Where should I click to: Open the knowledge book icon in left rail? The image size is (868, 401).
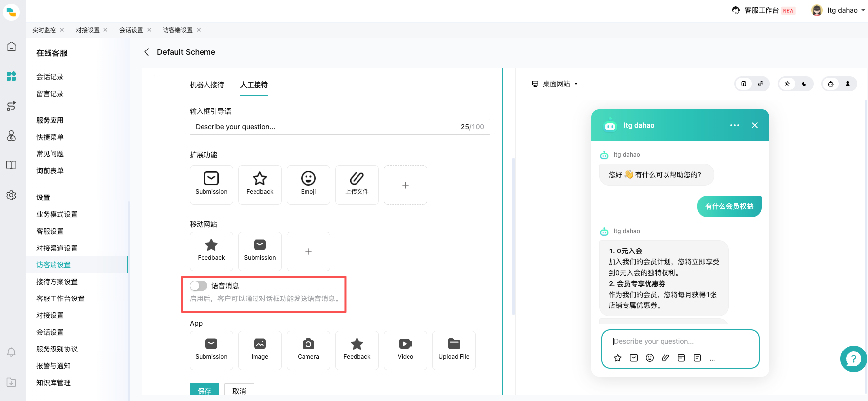point(11,165)
